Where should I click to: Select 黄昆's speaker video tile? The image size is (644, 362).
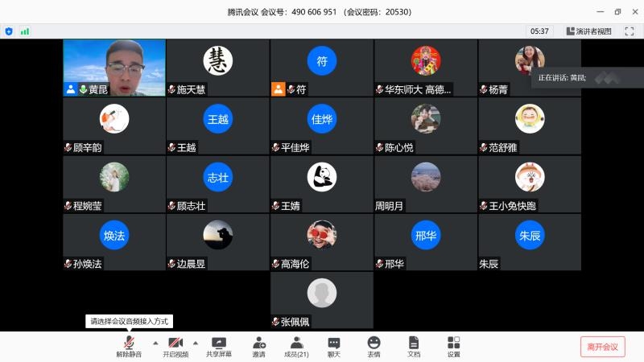coord(114,68)
